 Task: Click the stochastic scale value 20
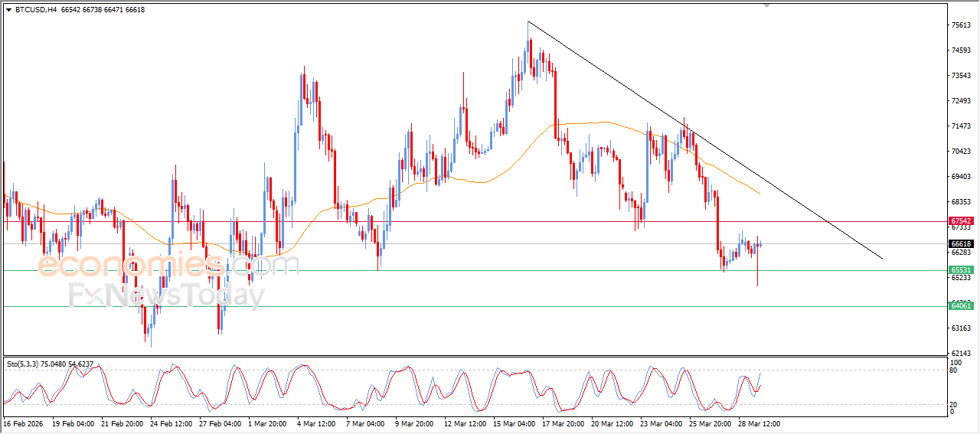pos(954,404)
